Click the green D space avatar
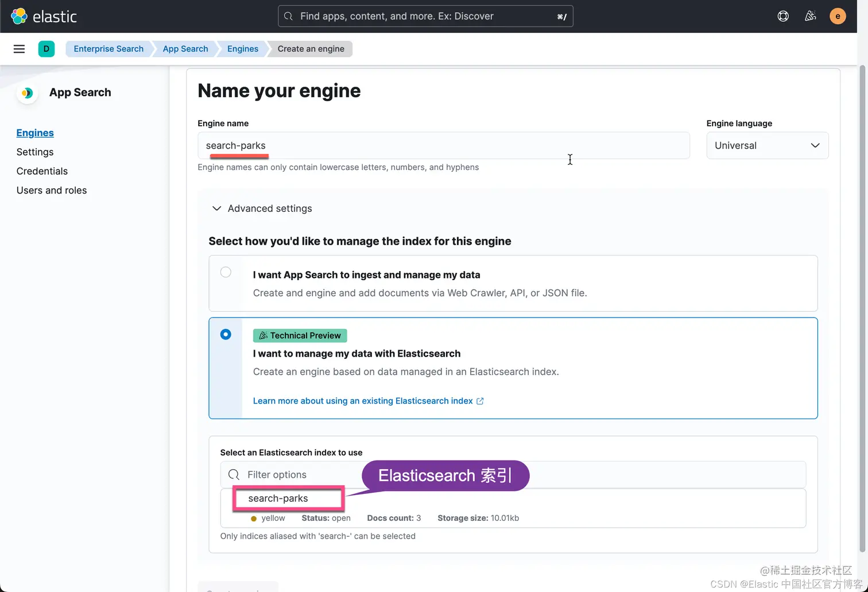 [46, 49]
